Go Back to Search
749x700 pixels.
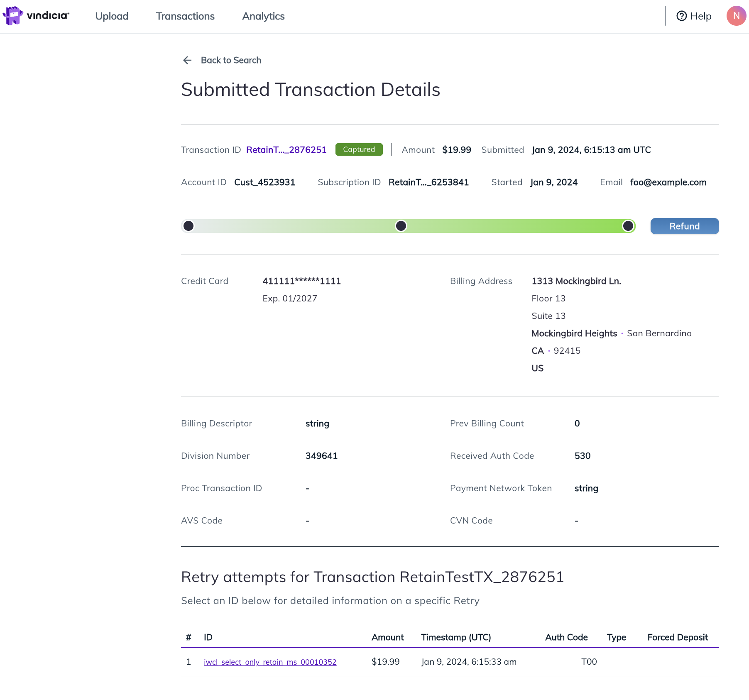[x=231, y=60]
